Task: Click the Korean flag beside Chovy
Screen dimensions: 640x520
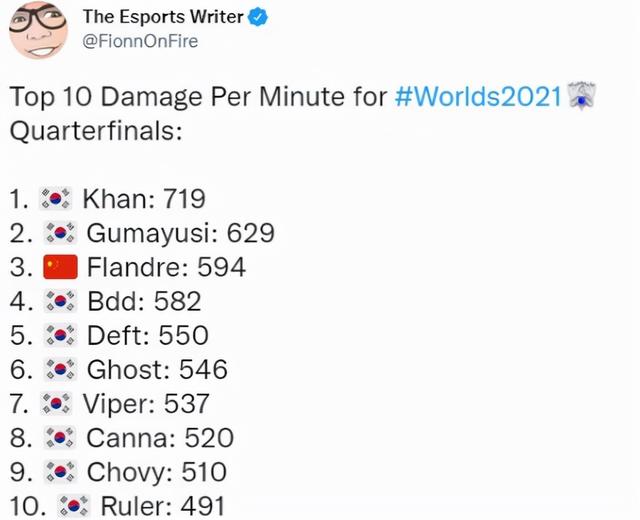Action: click(62, 472)
